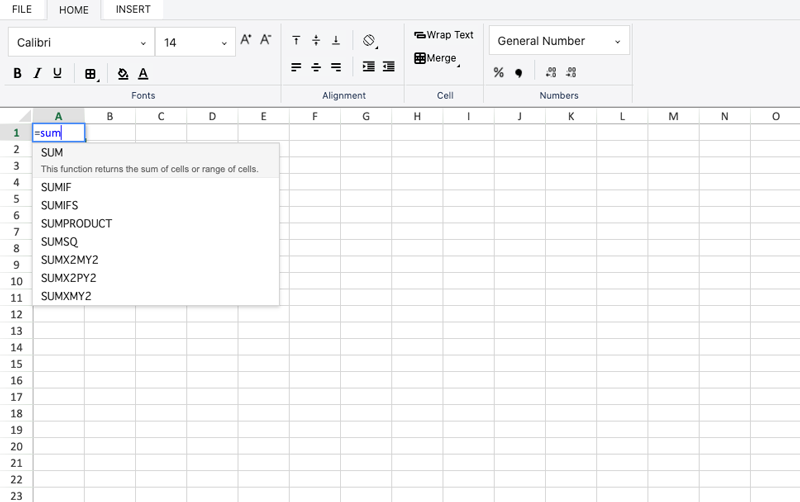800x502 pixels.
Task: Increase font size with the grow icon
Action: pos(246,40)
